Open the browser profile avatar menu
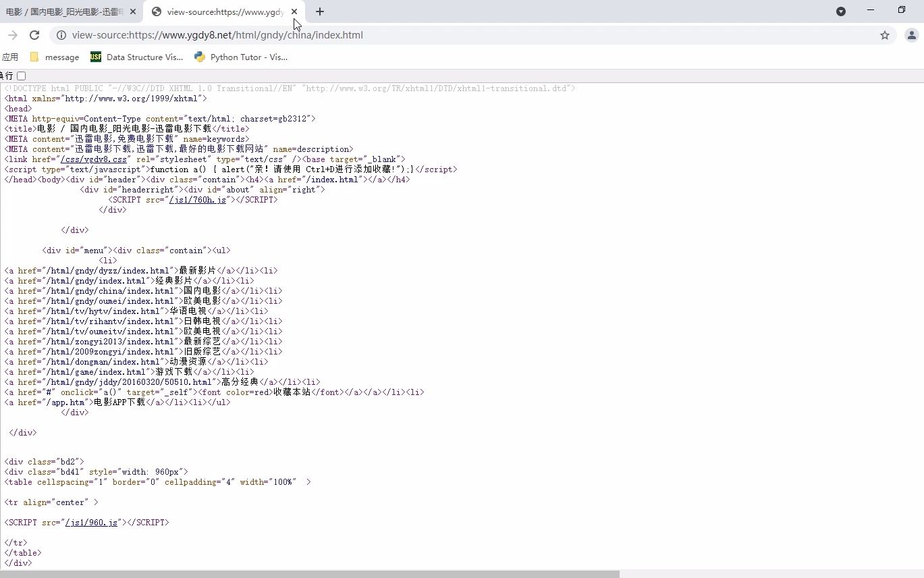The width and height of the screenshot is (924, 578). [x=911, y=35]
